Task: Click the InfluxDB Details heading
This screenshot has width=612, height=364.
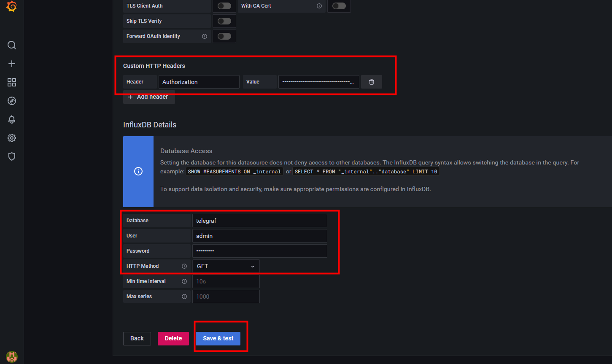Action: pos(150,125)
